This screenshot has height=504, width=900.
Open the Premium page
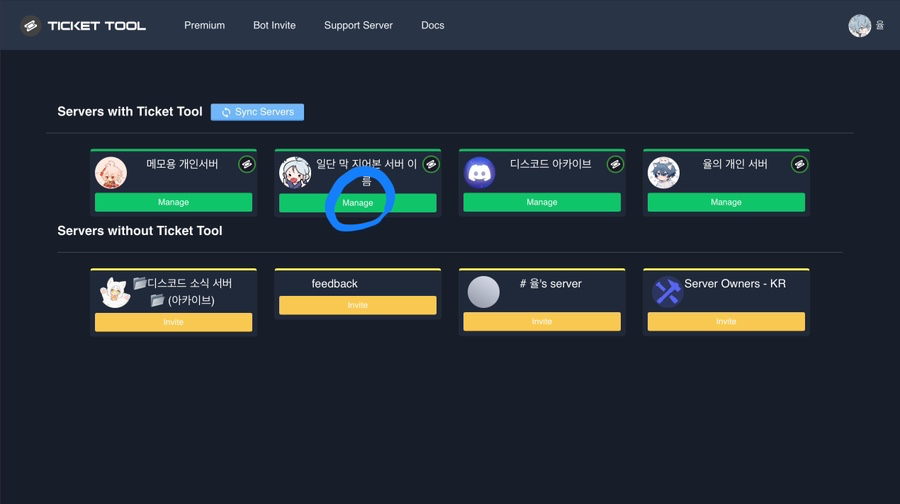(204, 25)
